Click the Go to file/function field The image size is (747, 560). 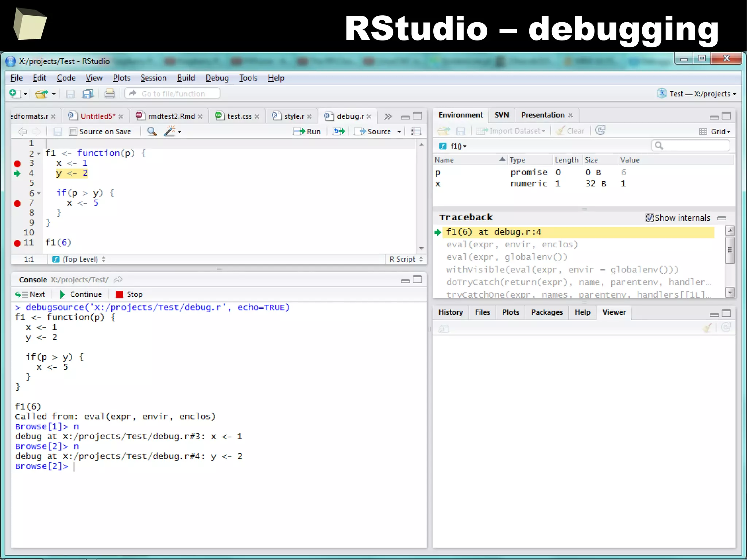pos(173,94)
